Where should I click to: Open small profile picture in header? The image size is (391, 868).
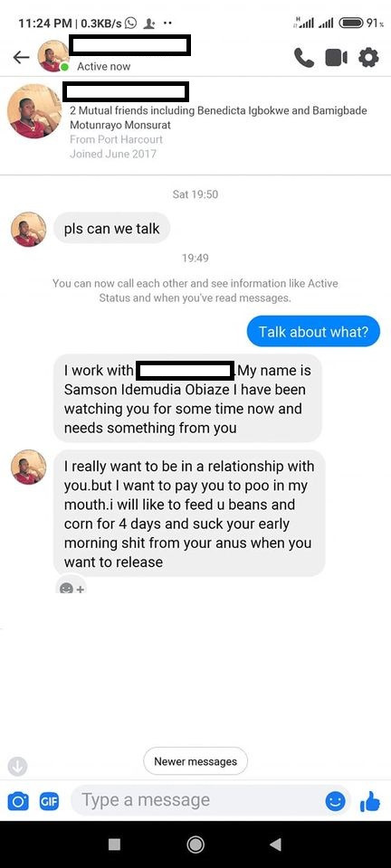click(x=53, y=56)
